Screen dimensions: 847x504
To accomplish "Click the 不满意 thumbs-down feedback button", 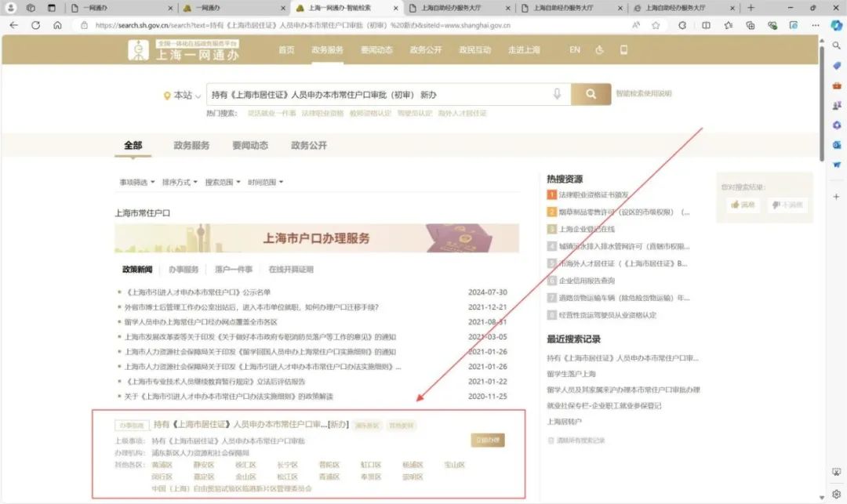I will coord(787,205).
